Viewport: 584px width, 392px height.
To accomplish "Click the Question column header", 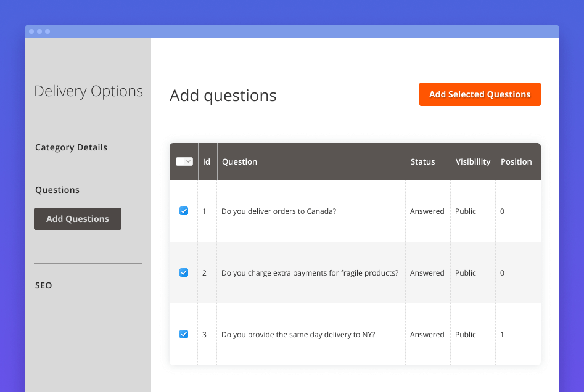I will [239, 161].
